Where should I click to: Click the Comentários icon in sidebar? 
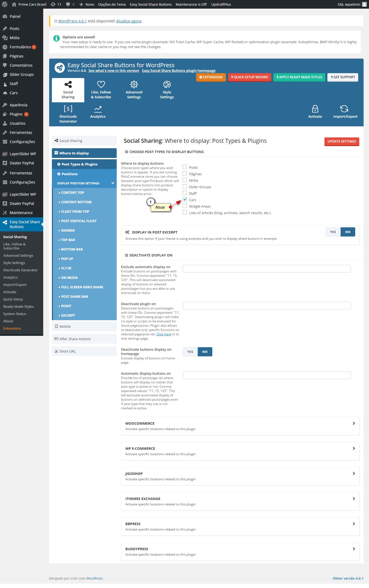point(5,65)
